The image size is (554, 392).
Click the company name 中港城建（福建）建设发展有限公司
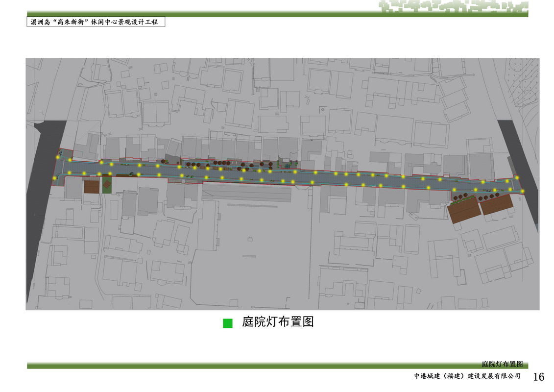(x=467, y=376)
